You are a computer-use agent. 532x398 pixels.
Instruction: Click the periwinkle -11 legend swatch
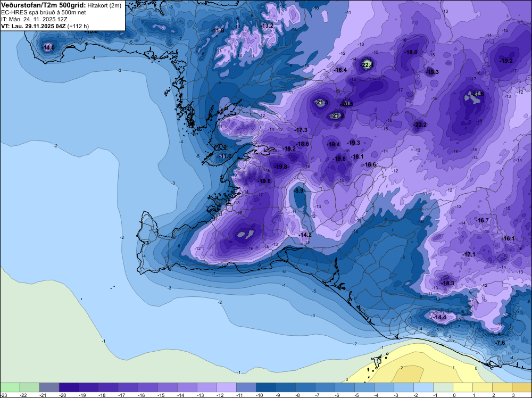pyautogui.click(x=246, y=387)
